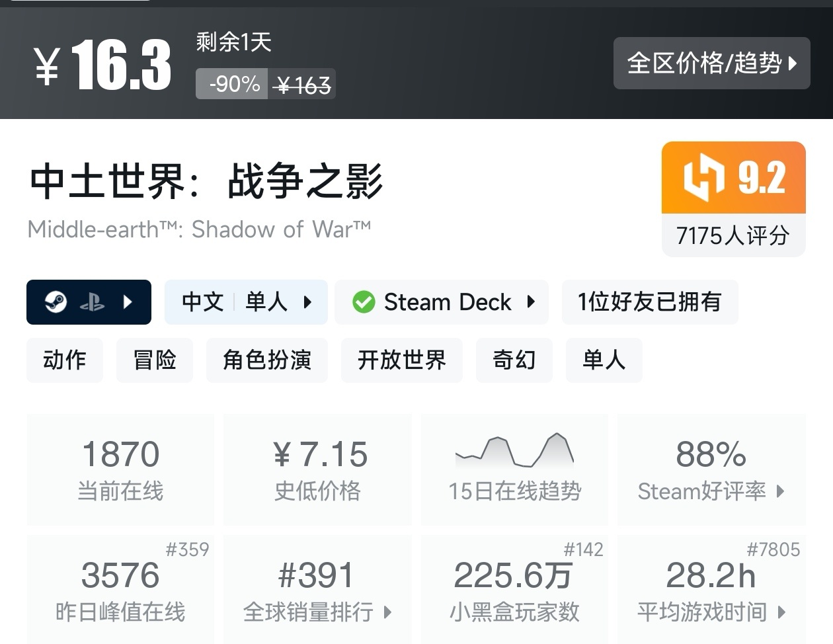833x644 pixels.
Task: Click the #359 peak online rank
Action: (187, 549)
